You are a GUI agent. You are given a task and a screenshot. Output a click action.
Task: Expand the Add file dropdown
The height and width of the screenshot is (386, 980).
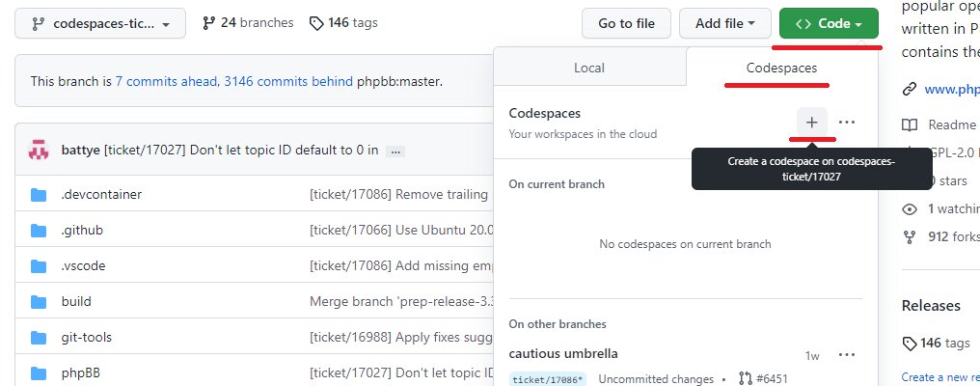coord(725,24)
